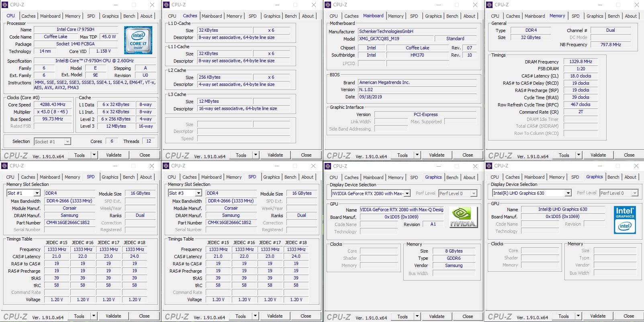This screenshot has width=644, height=322.
Task: Click the Close button in the NVIDIA Graphics window
Action: pos(468,316)
